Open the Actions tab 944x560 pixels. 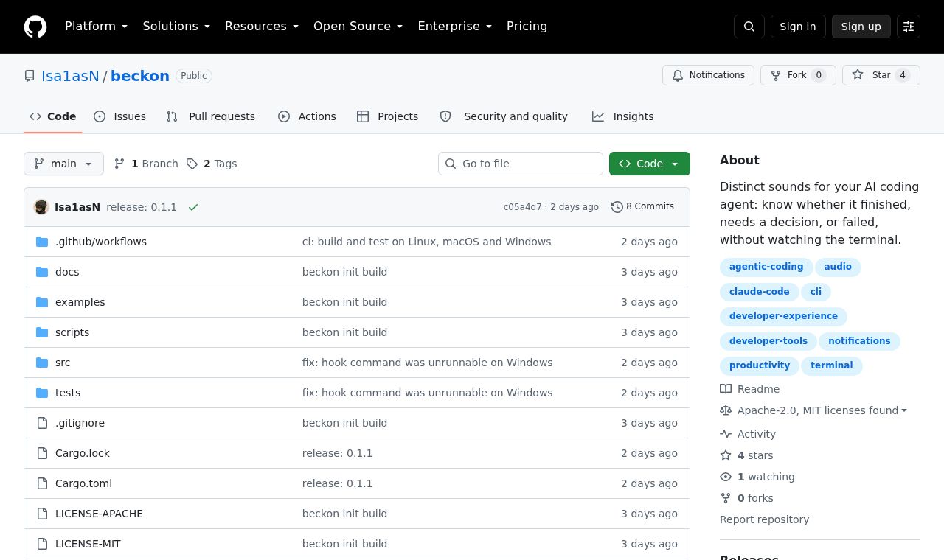pyautogui.click(x=307, y=116)
